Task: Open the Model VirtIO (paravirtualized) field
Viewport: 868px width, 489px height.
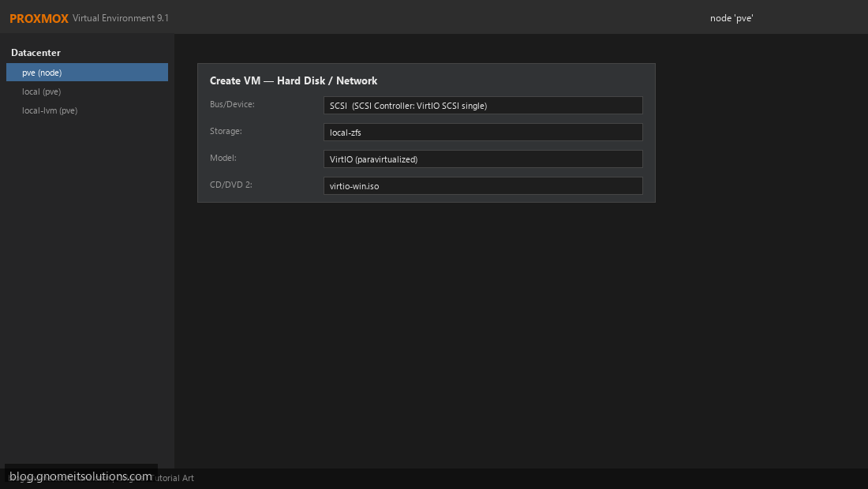Action: tap(483, 159)
